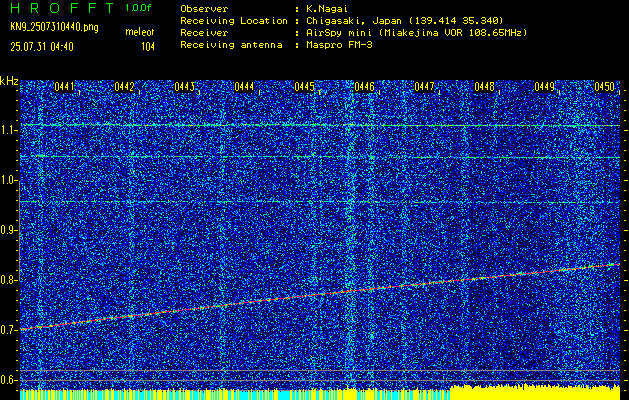This screenshot has height=400, width=629.
Task: Click the 0.7 frequency axis label
Action: 8,330
